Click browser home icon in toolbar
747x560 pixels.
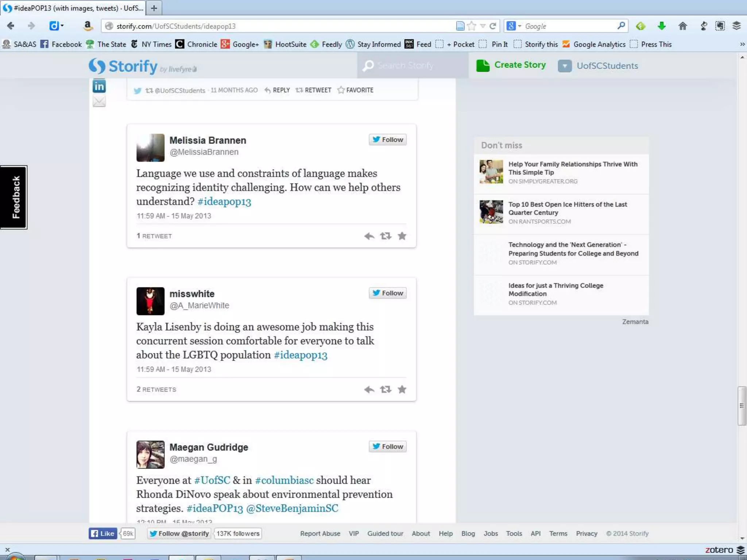point(682,26)
